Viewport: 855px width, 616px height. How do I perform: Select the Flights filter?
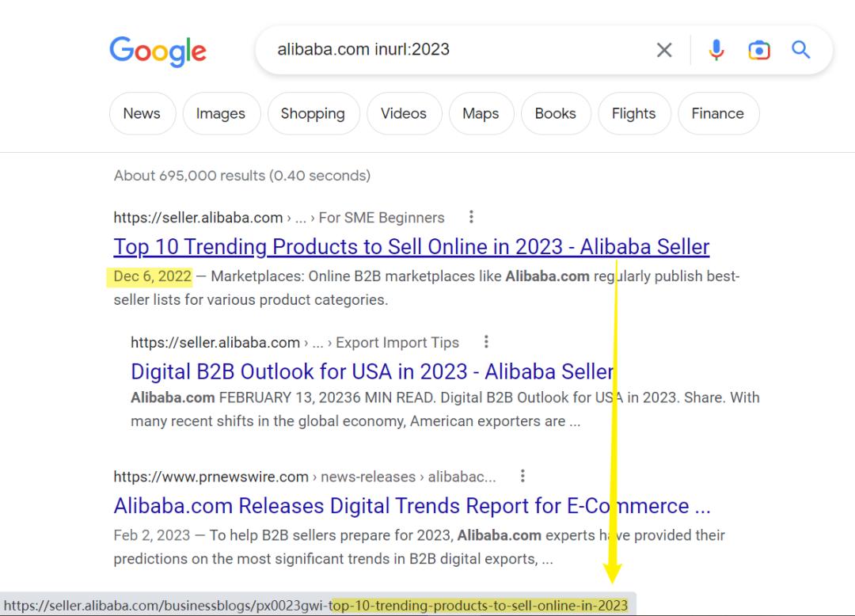633,113
